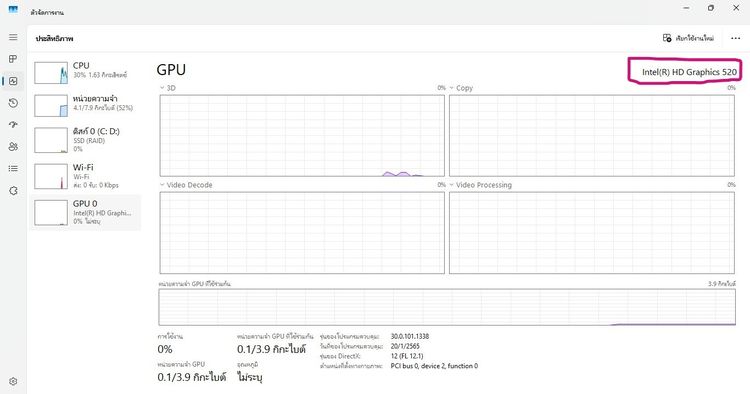
Task: Open the App history icon
Action: tap(13, 103)
